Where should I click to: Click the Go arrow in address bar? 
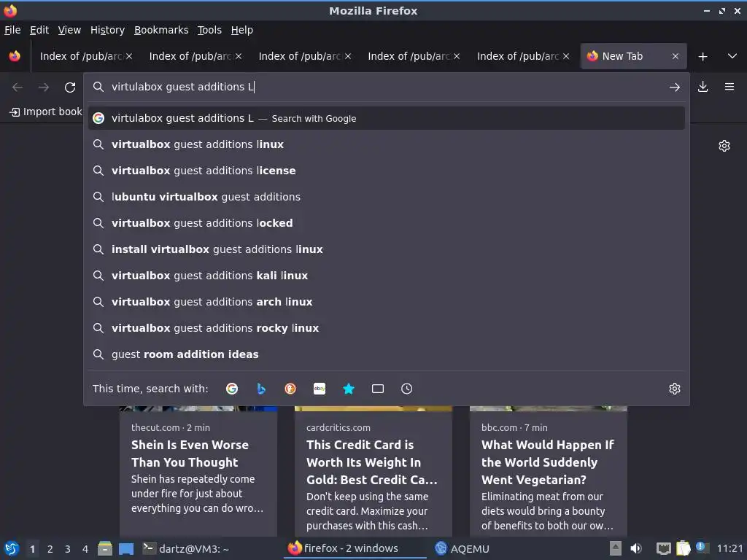(x=675, y=87)
